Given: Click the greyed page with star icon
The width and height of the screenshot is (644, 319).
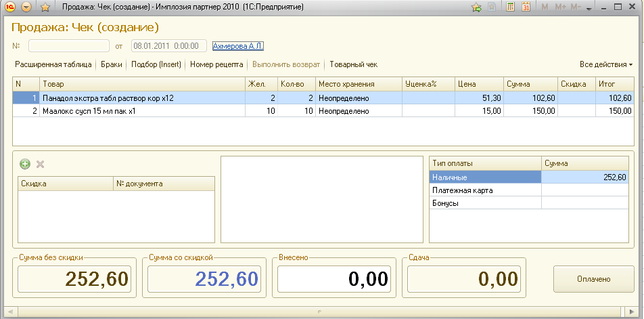Looking at the screenshot, I should [x=491, y=7].
